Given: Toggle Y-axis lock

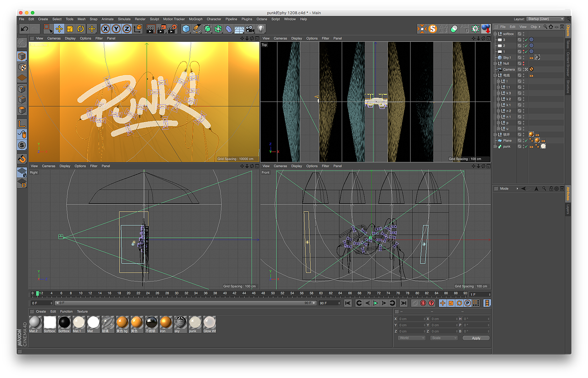Looking at the screenshot, I should 116,29.
